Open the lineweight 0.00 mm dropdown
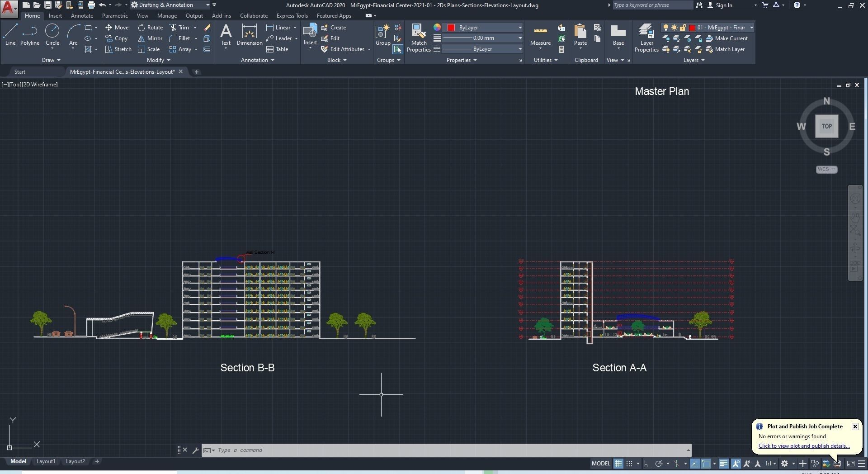 point(483,38)
